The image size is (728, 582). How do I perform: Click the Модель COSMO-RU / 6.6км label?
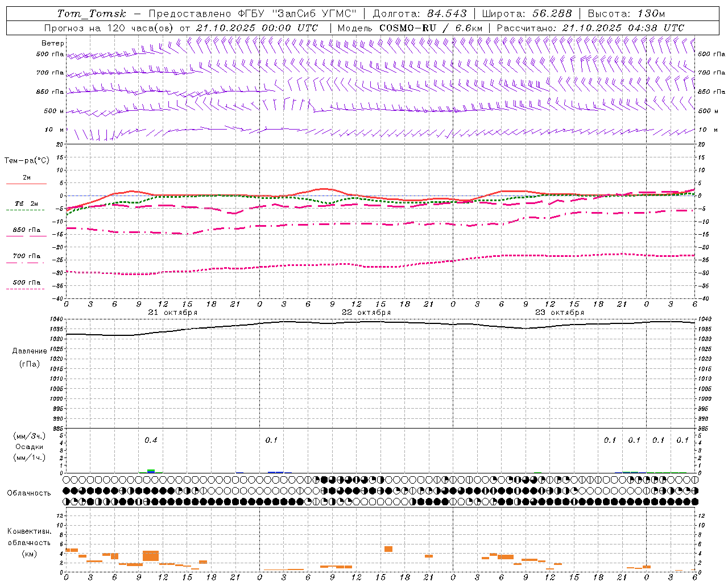pos(410,28)
